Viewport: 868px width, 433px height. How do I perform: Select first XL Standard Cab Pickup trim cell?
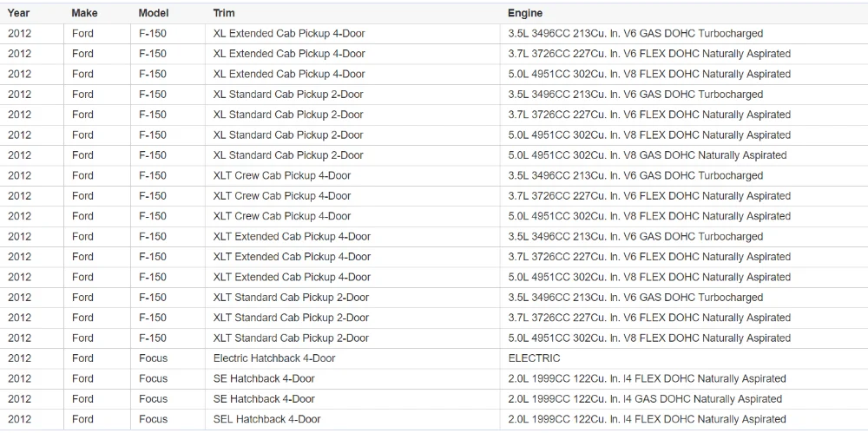click(288, 95)
